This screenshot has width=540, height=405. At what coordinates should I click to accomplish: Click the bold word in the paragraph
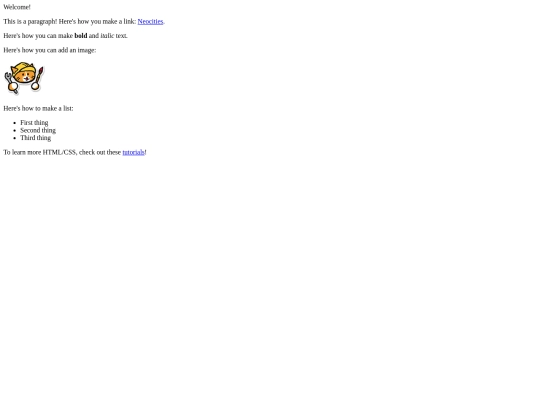(81, 36)
